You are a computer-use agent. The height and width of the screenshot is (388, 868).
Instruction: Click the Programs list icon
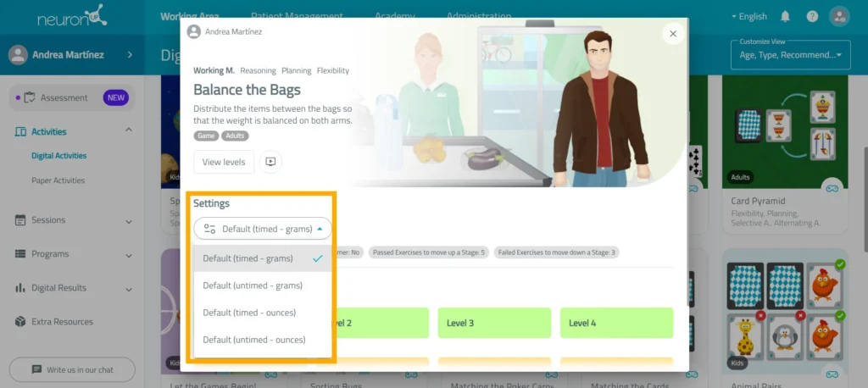coord(20,254)
